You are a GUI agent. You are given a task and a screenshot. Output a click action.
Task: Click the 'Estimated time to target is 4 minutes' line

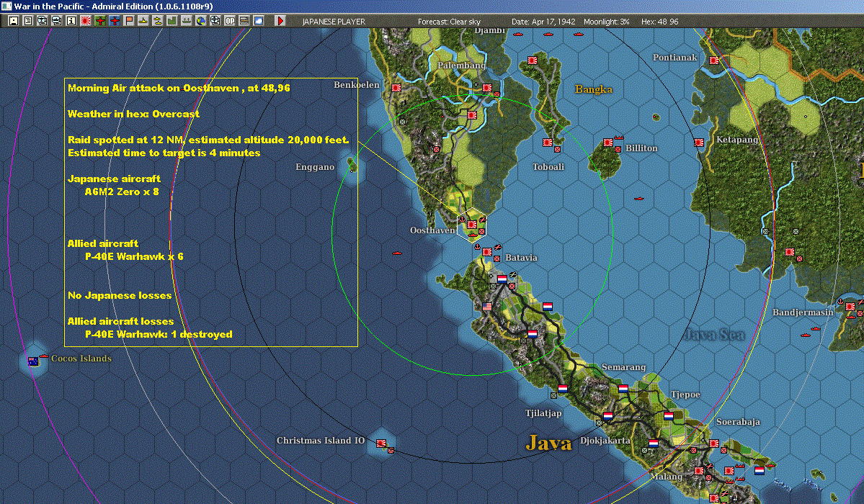[x=164, y=153]
